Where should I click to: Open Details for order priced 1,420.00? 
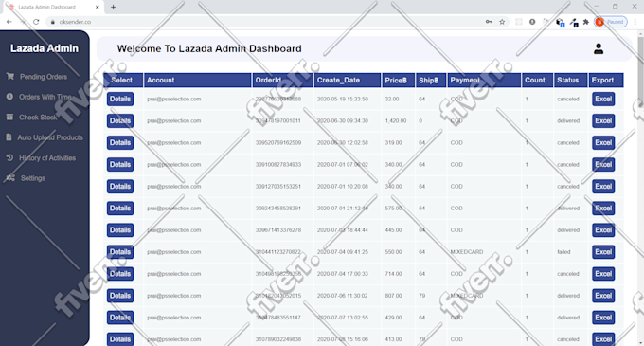(x=120, y=120)
